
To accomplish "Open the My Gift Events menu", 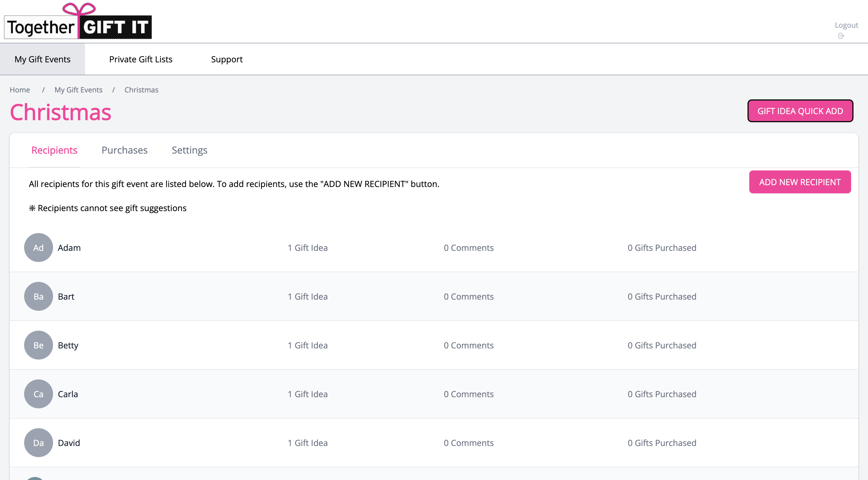I will click(42, 59).
